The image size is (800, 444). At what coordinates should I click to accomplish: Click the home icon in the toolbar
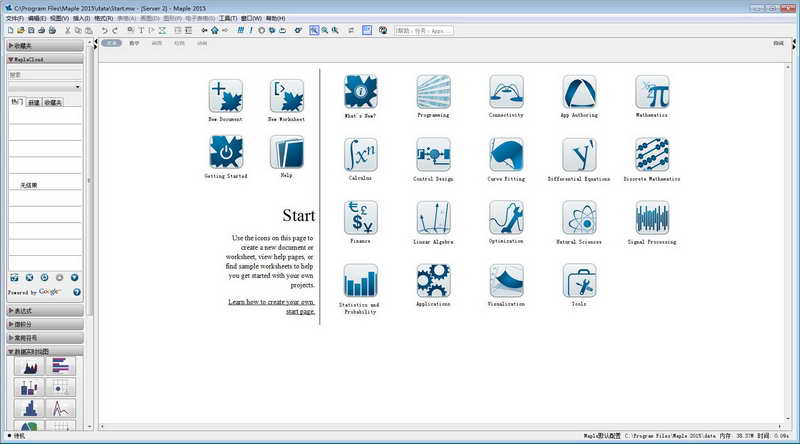[215, 31]
